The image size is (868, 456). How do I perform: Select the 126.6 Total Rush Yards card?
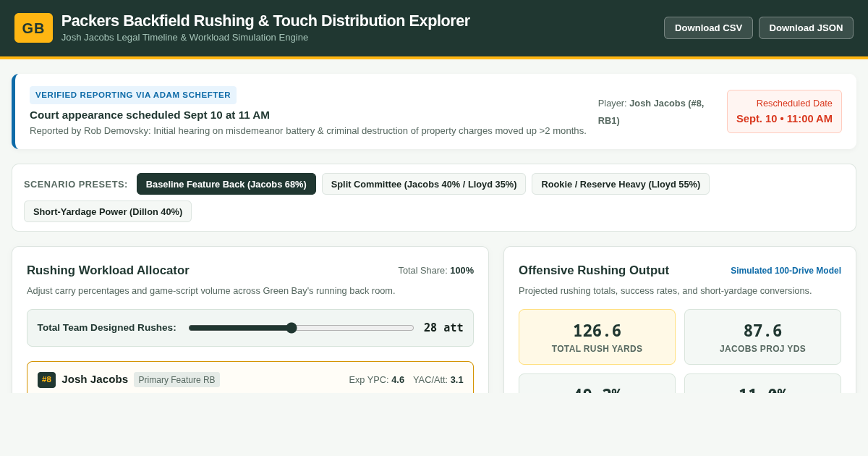click(597, 337)
